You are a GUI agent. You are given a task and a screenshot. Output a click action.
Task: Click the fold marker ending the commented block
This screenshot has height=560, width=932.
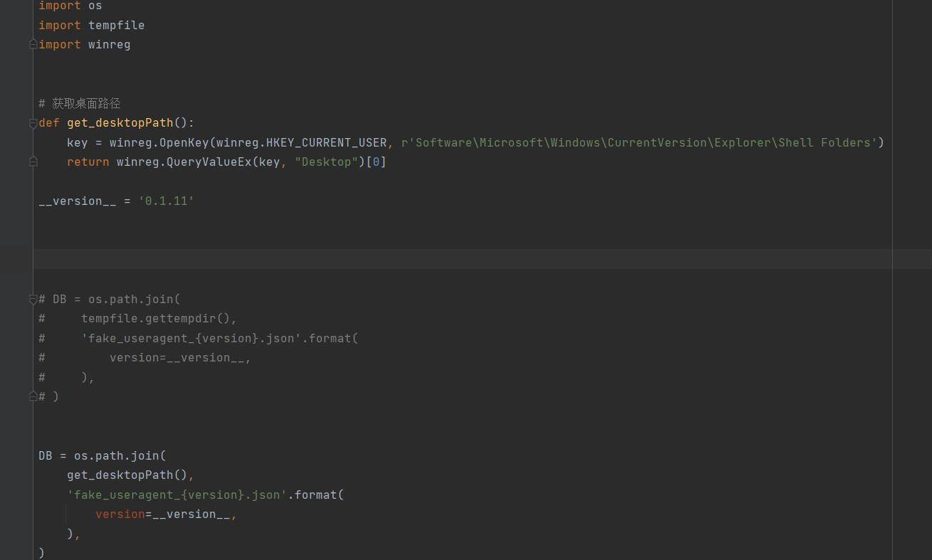pyautogui.click(x=33, y=396)
